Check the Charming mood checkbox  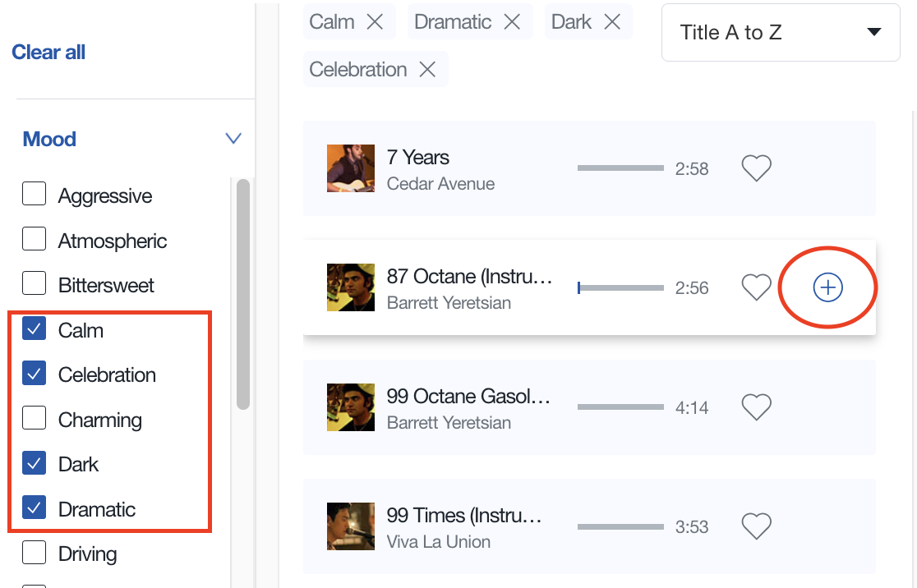34,419
